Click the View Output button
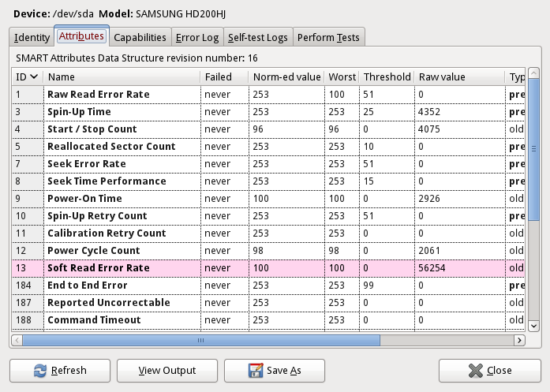This screenshot has width=550, height=392. [166, 371]
